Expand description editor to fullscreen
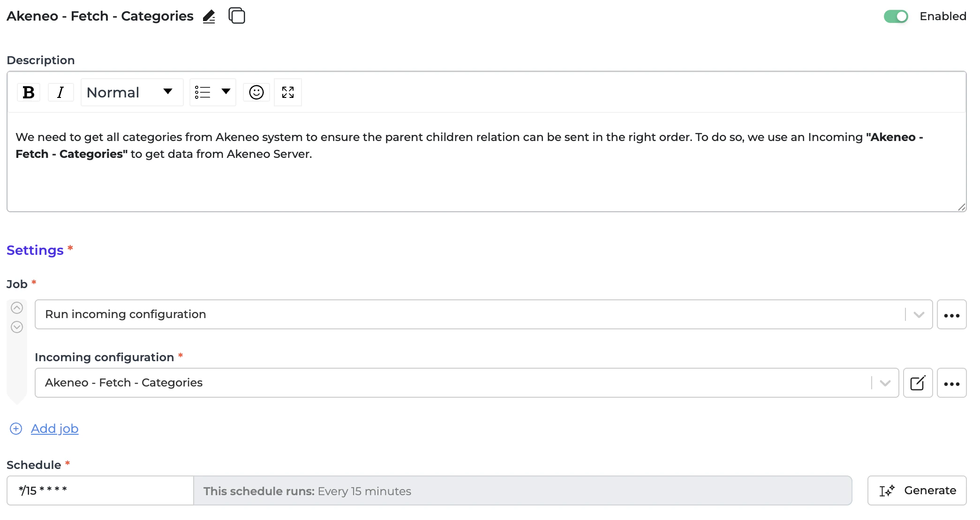 click(x=287, y=92)
